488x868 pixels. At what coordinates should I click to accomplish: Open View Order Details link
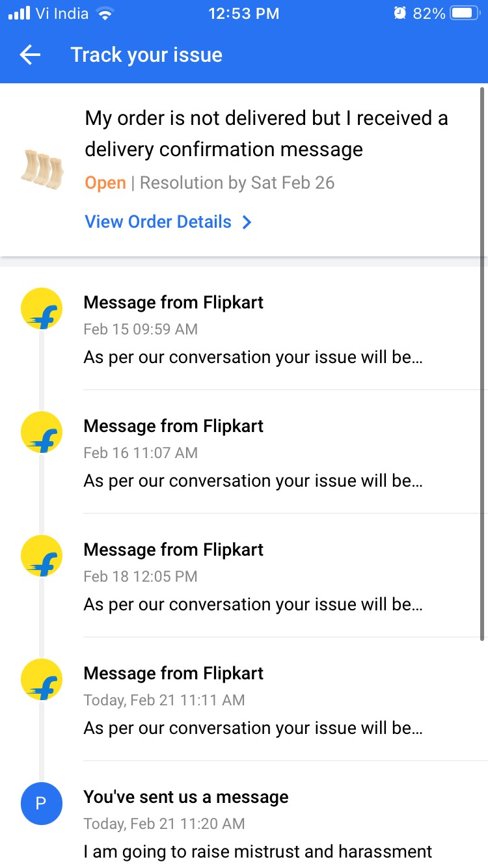click(x=158, y=222)
